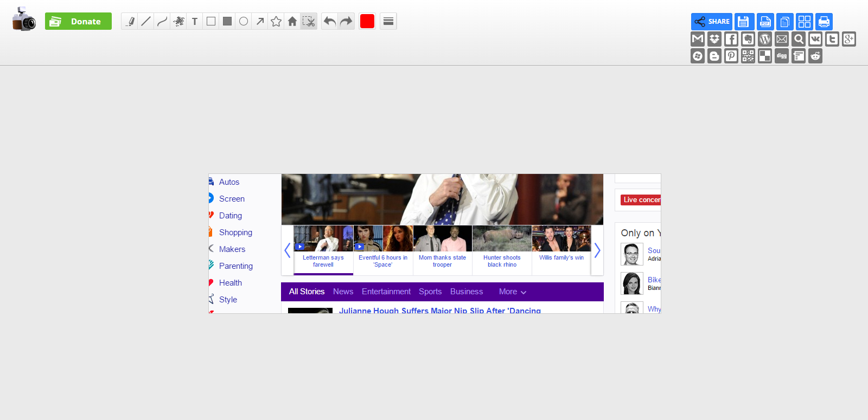868x420 pixels.
Task: Click the 'Shopping' link in captured sidebar
Action: point(235,232)
